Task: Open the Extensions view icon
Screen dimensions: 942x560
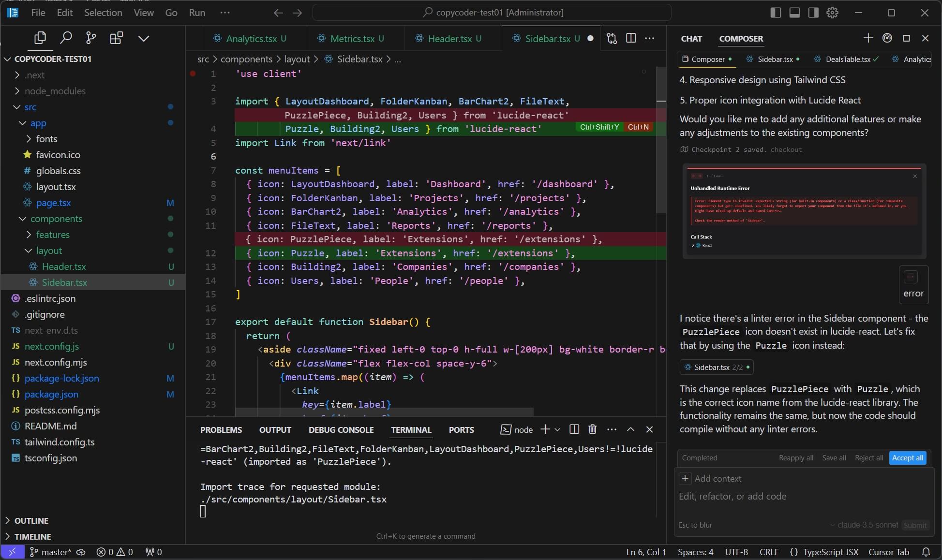Action: click(116, 38)
